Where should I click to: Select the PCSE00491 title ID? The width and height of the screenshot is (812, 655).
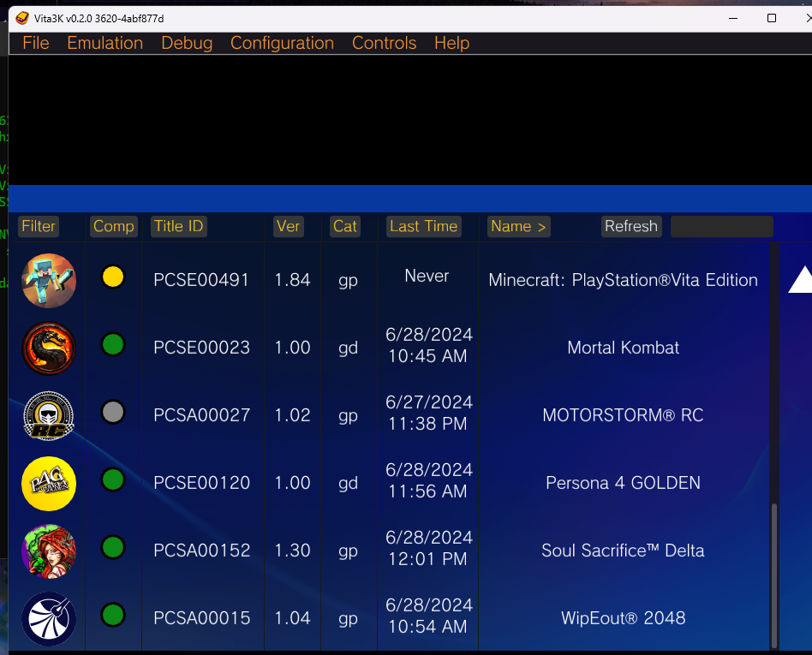(x=201, y=280)
